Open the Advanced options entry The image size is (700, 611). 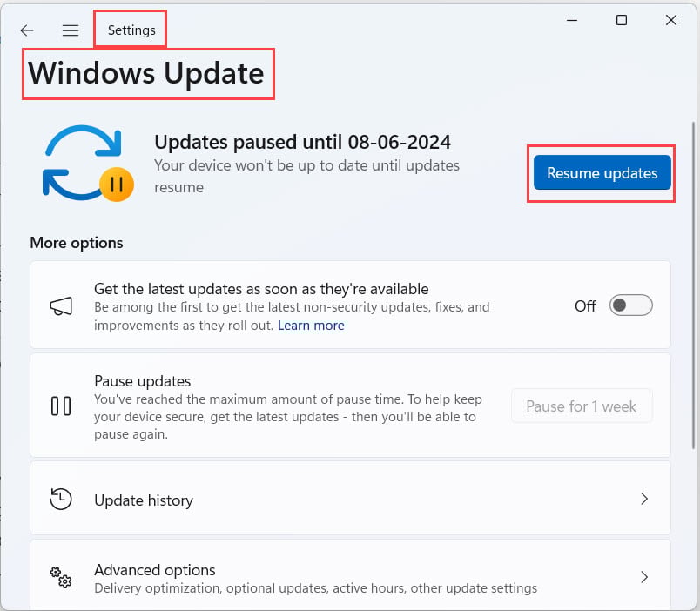(x=350, y=575)
